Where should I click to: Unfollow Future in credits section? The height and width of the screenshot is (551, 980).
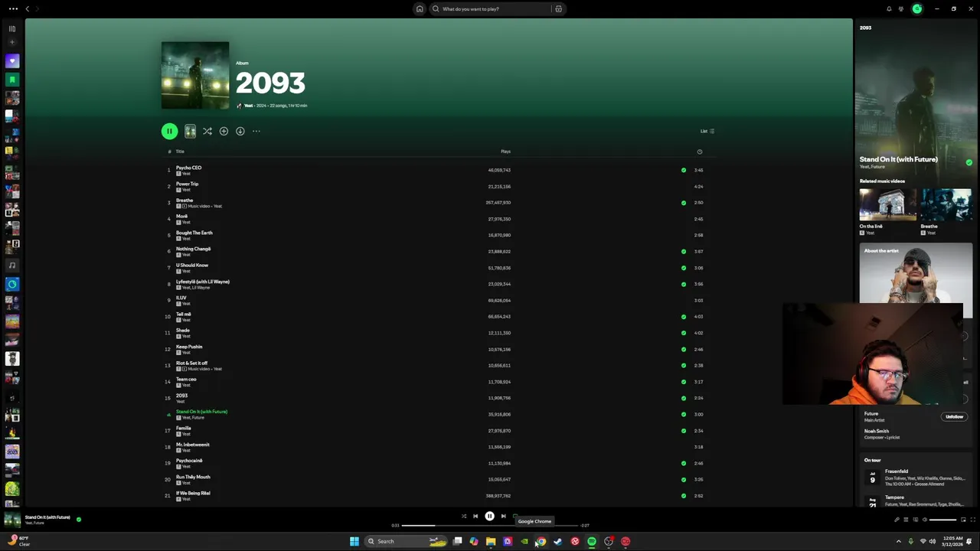click(954, 416)
